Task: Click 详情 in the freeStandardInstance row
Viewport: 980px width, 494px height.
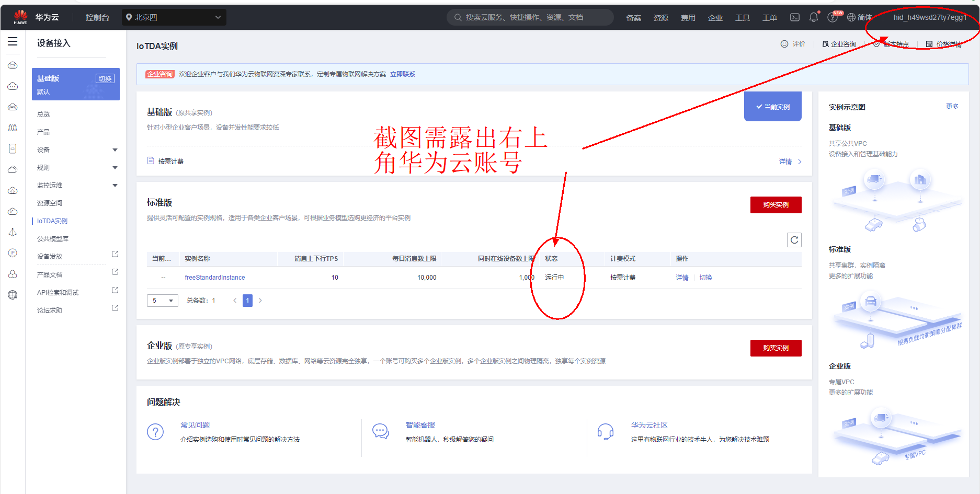Action: [x=682, y=278]
